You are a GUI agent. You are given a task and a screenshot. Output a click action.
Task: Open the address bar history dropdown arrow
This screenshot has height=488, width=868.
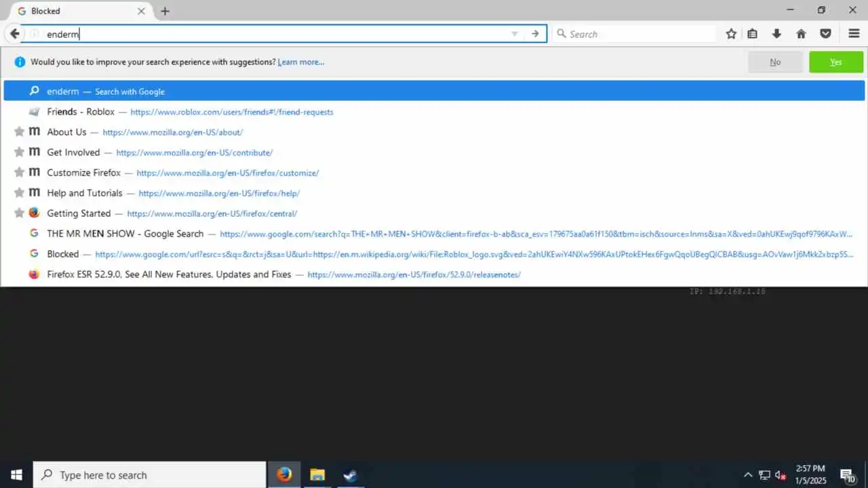515,34
